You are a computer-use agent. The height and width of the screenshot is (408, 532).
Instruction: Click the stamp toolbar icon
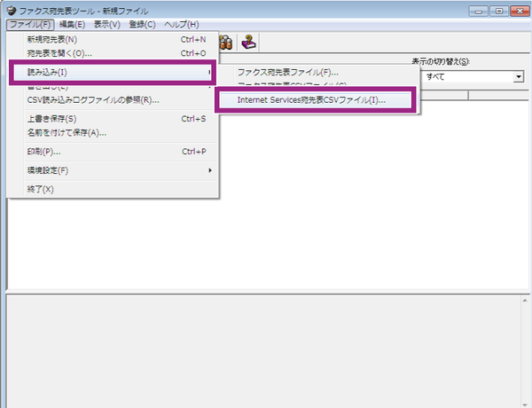[x=247, y=42]
